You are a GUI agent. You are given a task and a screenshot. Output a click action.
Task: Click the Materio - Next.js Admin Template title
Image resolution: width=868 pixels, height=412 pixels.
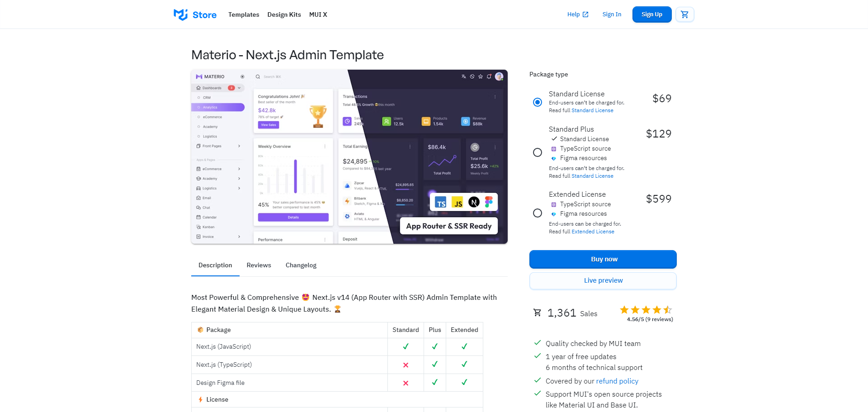(x=288, y=55)
